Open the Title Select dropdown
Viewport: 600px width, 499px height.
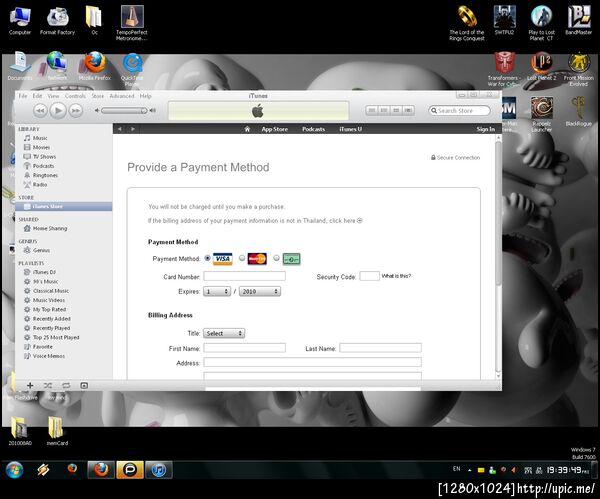[224, 333]
